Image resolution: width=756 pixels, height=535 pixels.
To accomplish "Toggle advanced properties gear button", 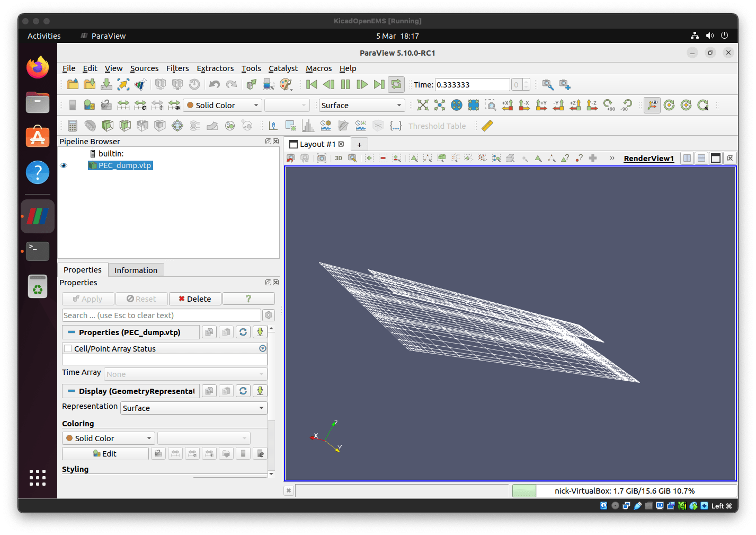I will (269, 315).
